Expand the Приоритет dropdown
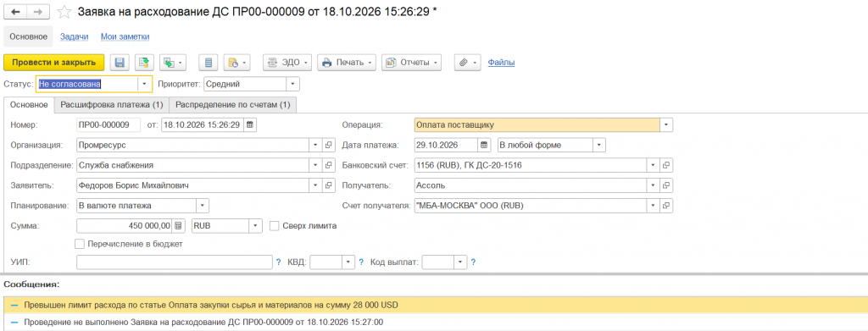Screen dimensions: 868x331 pos(292,84)
